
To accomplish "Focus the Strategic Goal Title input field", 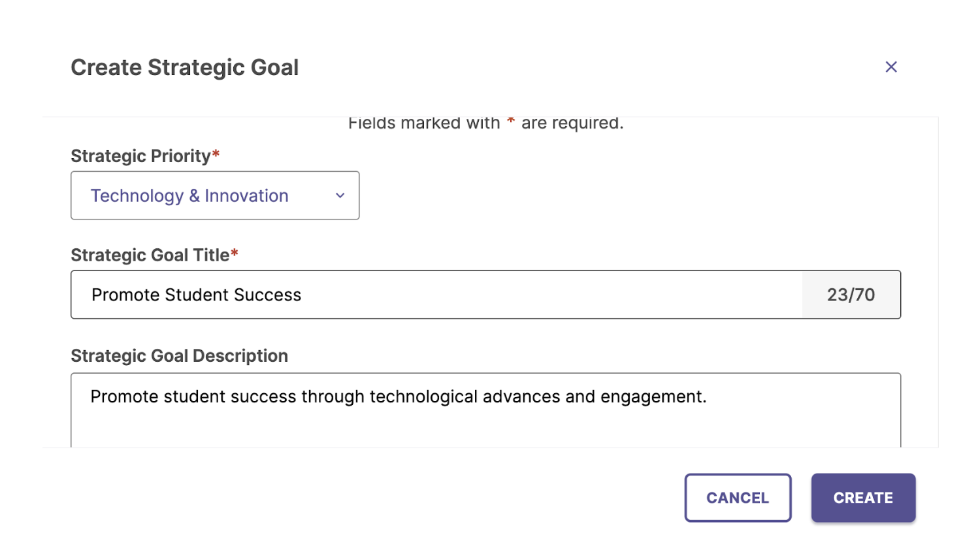I will 436,295.
